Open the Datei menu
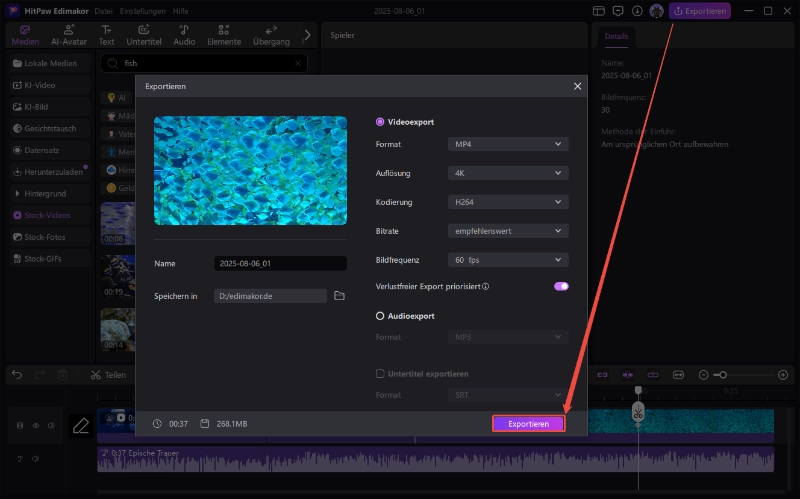This screenshot has height=499, width=800. pos(104,11)
